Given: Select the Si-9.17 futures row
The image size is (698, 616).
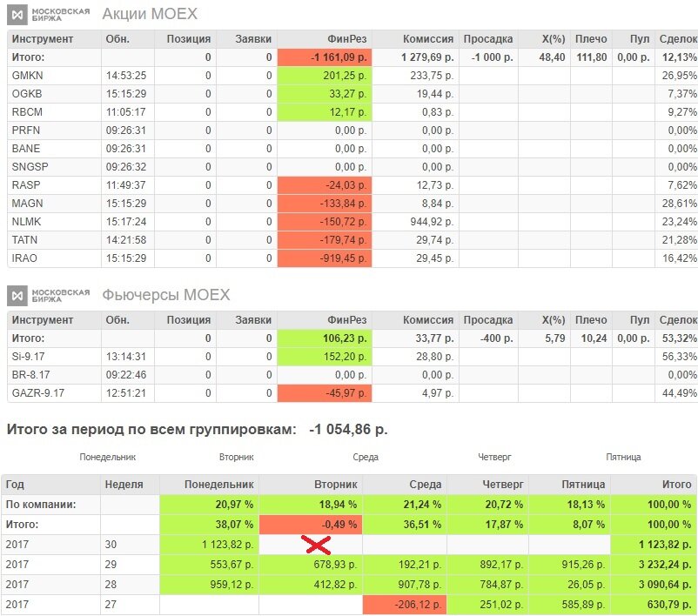Looking at the screenshot, I should pyautogui.click(x=352, y=357).
